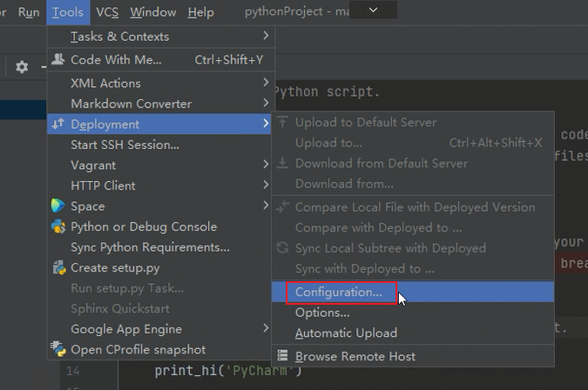Select Vagrant menu entry

159,165
